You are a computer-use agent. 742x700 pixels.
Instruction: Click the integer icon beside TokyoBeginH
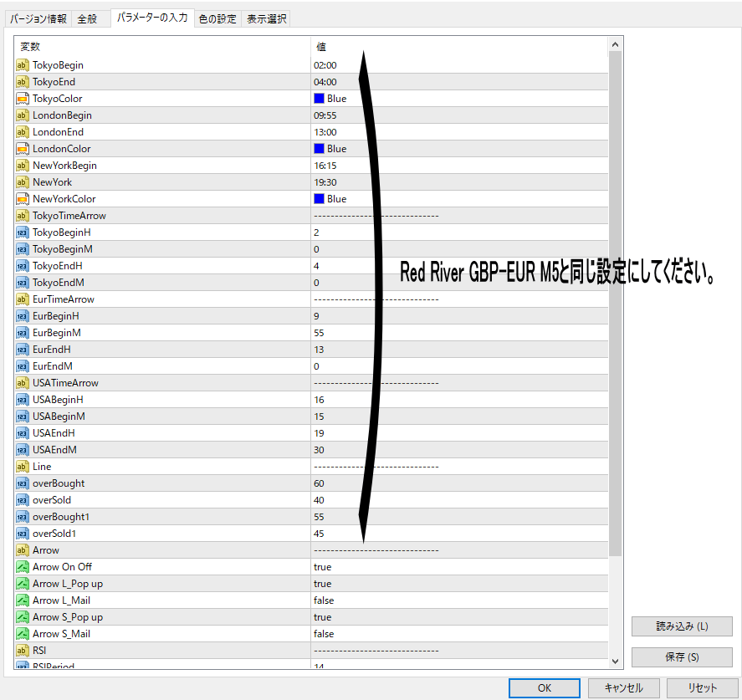[22, 232]
